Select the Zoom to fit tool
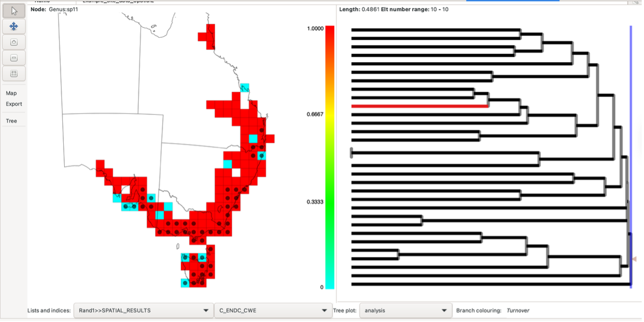Screen dimensions: 644x322 13,73
